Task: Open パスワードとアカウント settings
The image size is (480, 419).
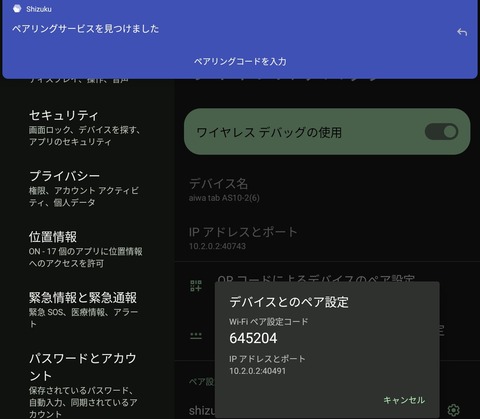Action: tap(87, 384)
